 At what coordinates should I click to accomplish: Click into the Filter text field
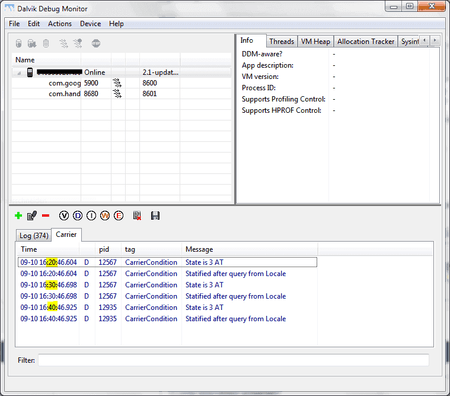233,360
